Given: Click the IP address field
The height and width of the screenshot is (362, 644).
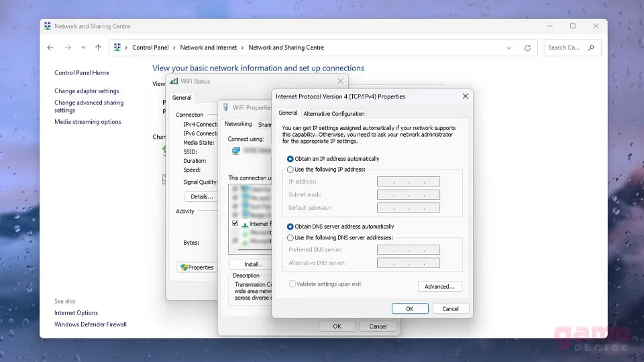Looking at the screenshot, I should pyautogui.click(x=409, y=182).
